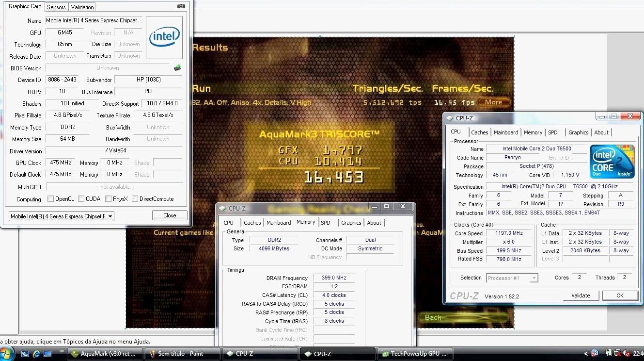Viewport: 644px width, 361px height.
Task: Open Mainboard tab in processor CPU-Z window
Action: click(506, 132)
